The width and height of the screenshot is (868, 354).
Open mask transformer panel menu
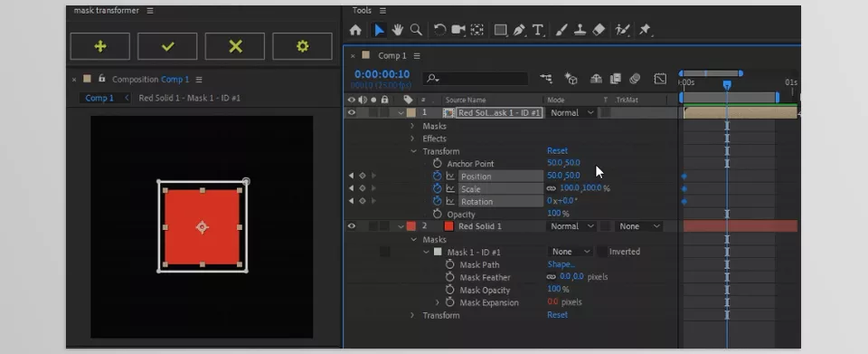click(151, 11)
